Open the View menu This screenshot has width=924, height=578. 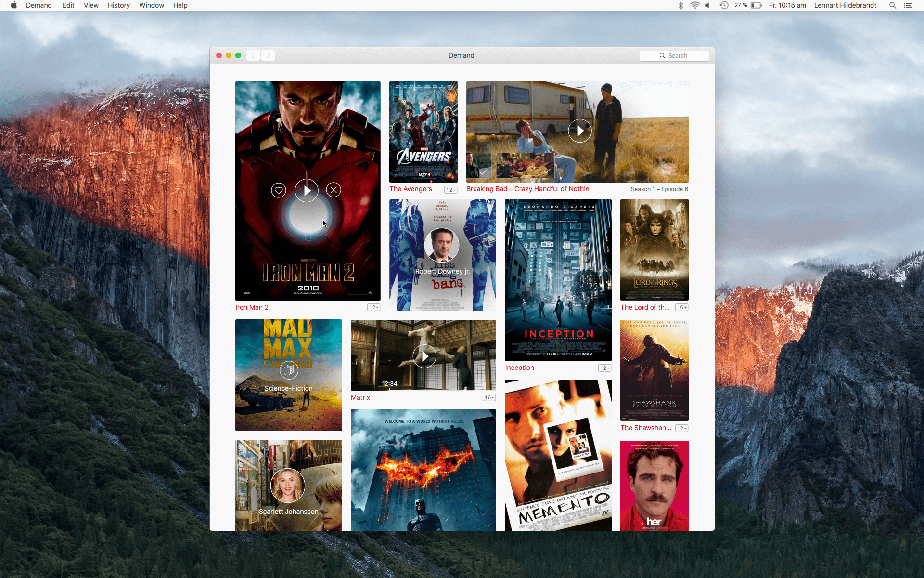point(91,5)
